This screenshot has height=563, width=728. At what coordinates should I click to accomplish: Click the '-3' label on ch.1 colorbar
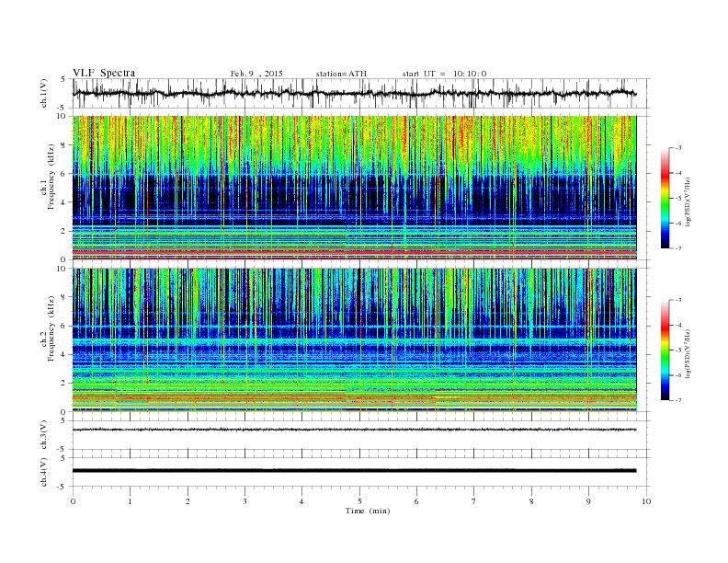pyautogui.click(x=678, y=148)
